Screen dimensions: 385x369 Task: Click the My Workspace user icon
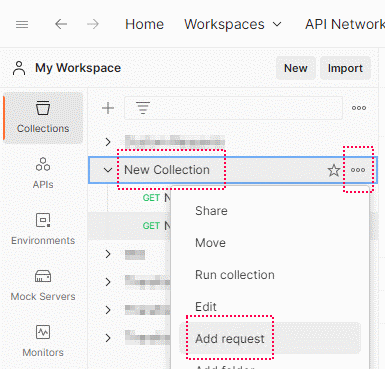tap(19, 68)
